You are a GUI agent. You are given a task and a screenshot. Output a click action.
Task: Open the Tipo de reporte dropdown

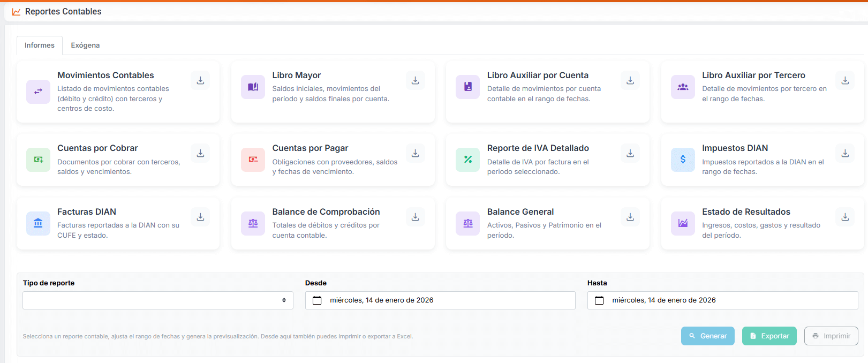158,300
